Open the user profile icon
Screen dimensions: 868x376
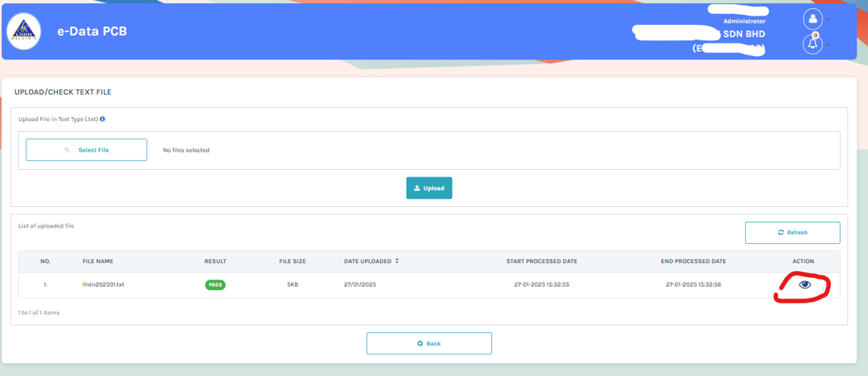[x=813, y=20]
